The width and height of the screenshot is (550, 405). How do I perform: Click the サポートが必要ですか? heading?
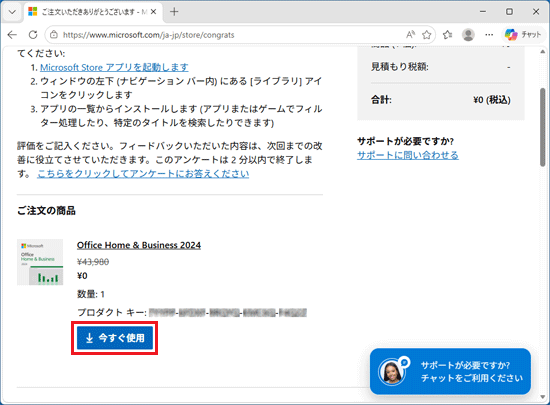[405, 141]
